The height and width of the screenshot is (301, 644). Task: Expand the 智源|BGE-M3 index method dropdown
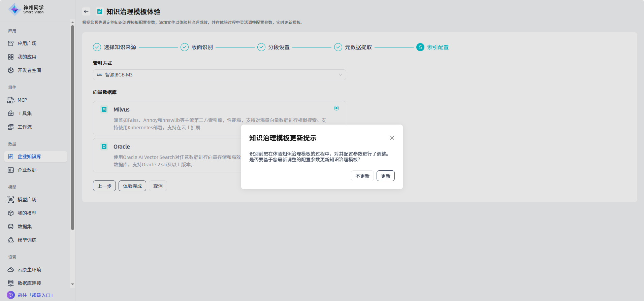[219, 75]
